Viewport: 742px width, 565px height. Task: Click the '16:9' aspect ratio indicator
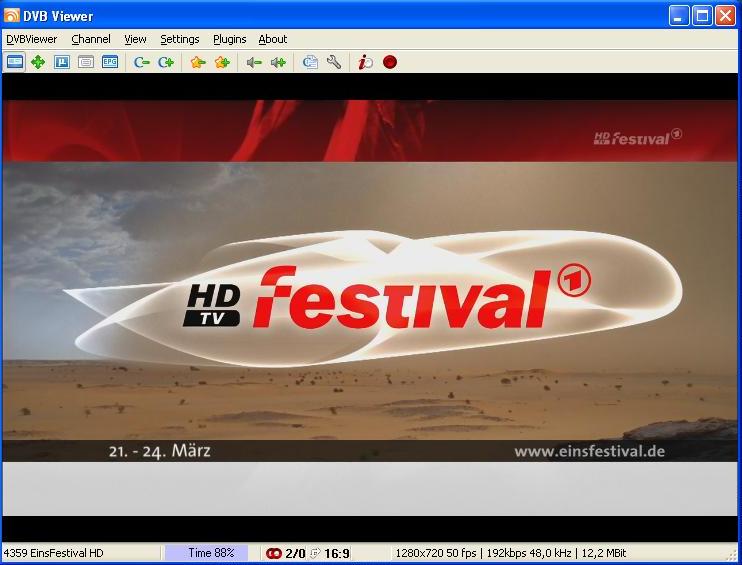(x=337, y=553)
